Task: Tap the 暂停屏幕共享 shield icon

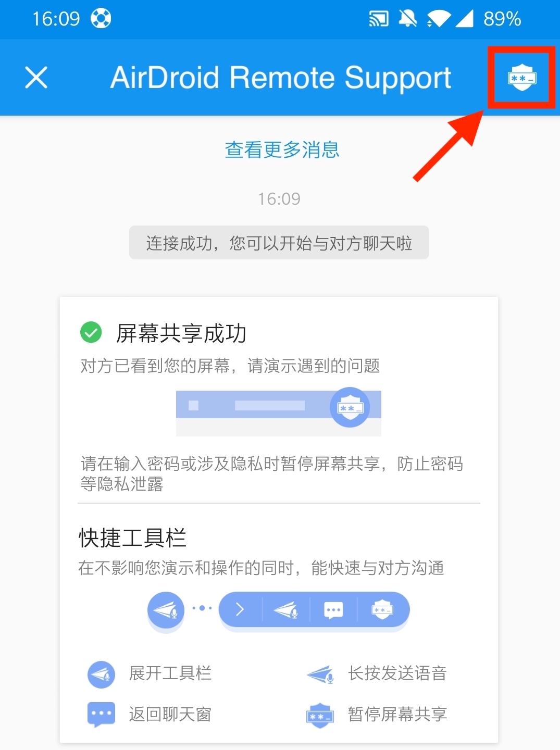Action: coord(320,716)
